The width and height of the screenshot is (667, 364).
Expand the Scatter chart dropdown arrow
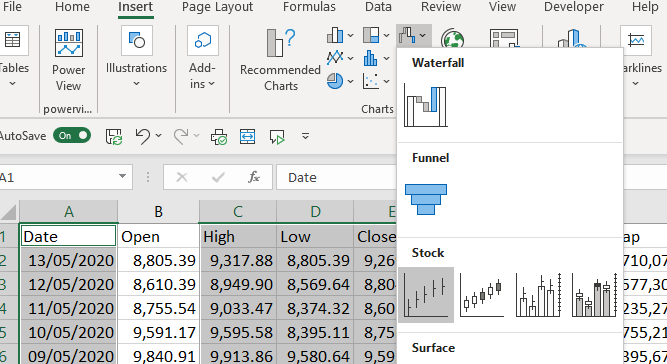387,81
